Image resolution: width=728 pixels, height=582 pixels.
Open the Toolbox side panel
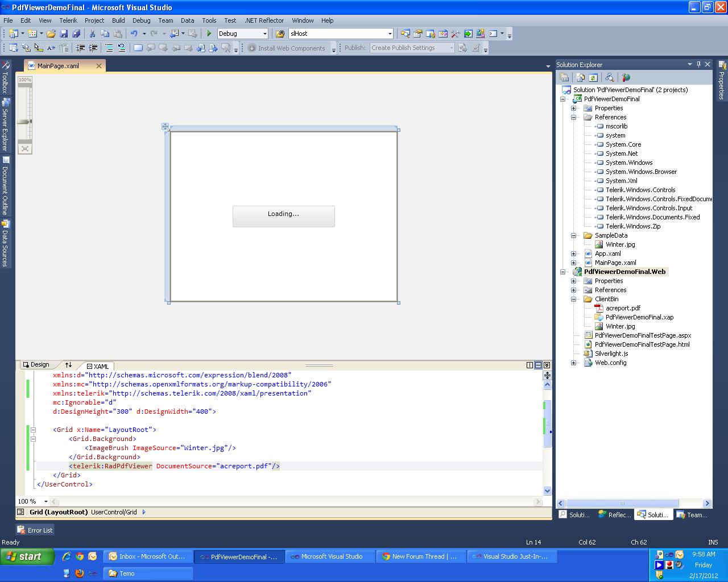(x=5, y=77)
